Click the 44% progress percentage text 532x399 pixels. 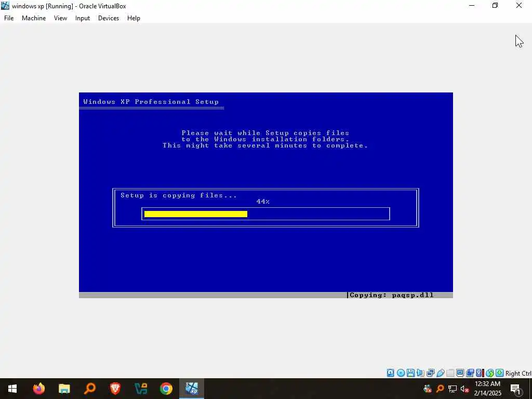(x=263, y=202)
